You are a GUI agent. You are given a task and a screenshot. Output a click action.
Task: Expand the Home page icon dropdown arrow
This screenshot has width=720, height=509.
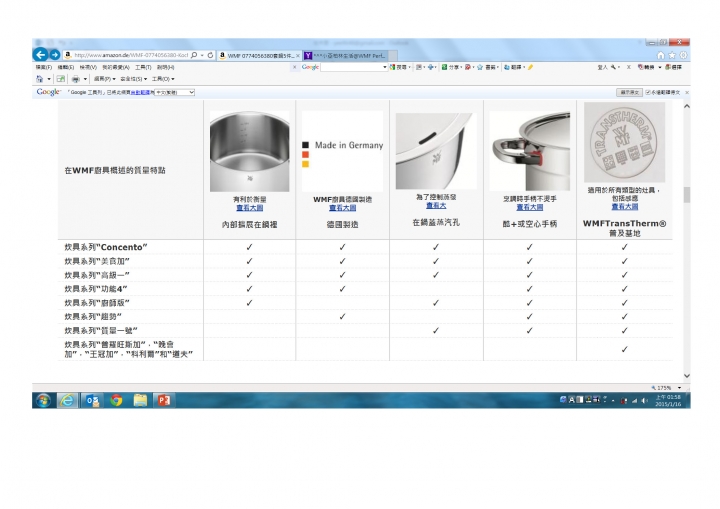(49, 79)
